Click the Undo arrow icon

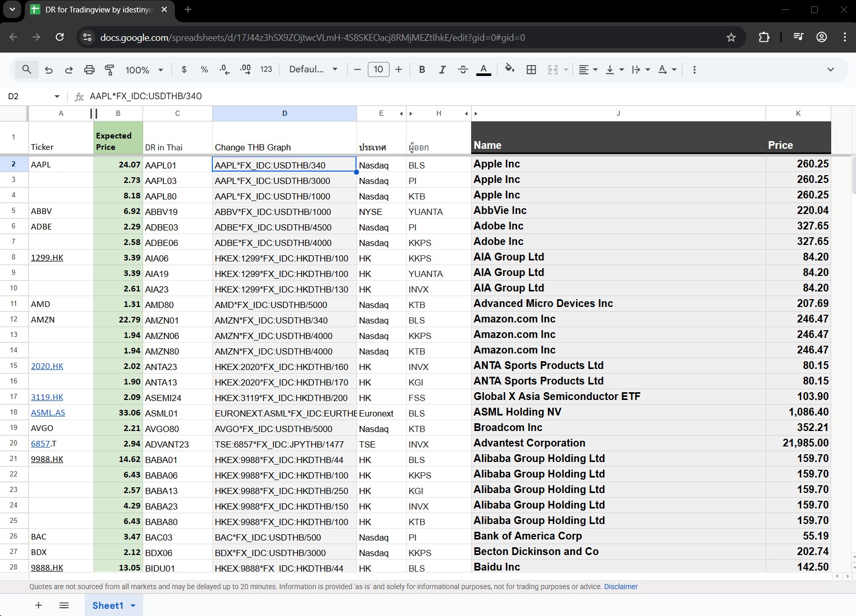(x=49, y=70)
